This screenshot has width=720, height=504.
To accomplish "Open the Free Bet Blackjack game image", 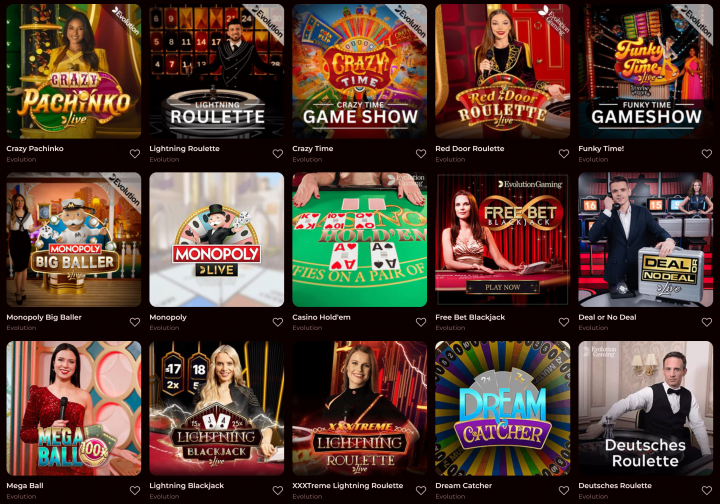I will [x=503, y=240].
